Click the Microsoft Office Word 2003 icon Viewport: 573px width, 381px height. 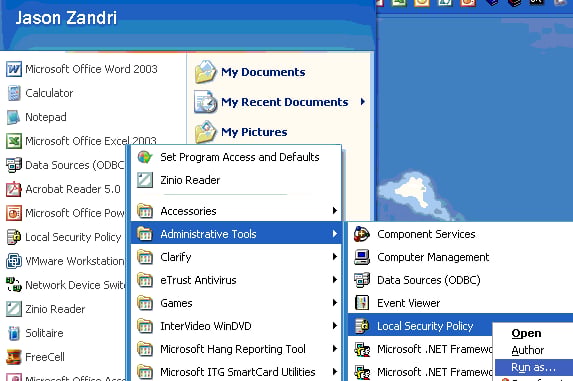tap(14, 69)
